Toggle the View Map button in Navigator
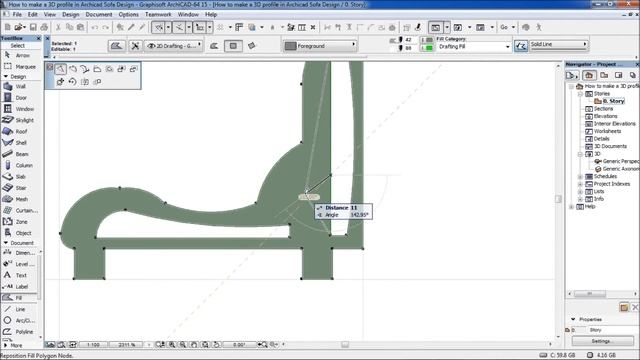This screenshot has height=360, width=640. tap(604, 75)
